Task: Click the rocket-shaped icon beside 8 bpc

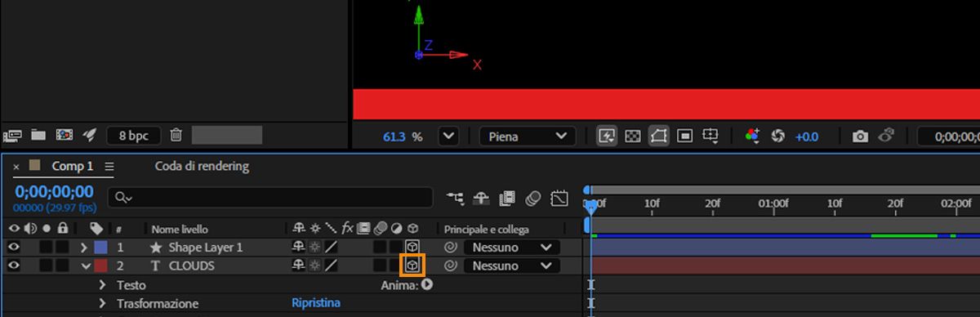Action: pyautogui.click(x=90, y=135)
